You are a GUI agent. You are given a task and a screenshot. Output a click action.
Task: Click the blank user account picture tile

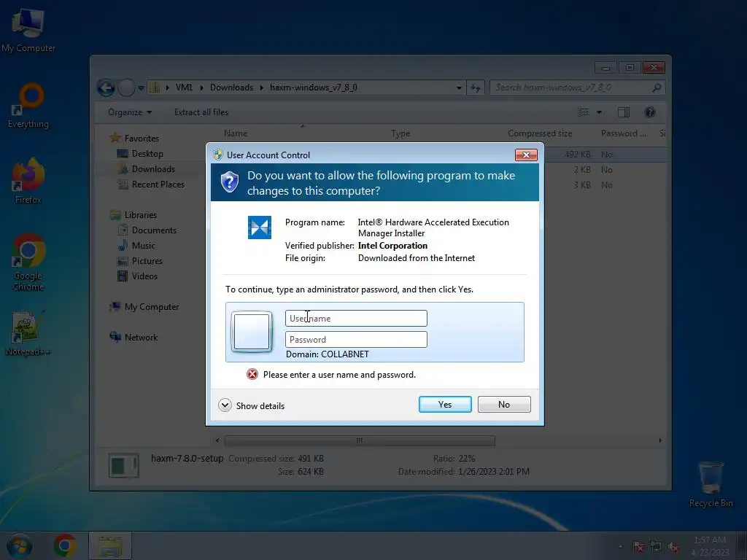tap(252, 332)
